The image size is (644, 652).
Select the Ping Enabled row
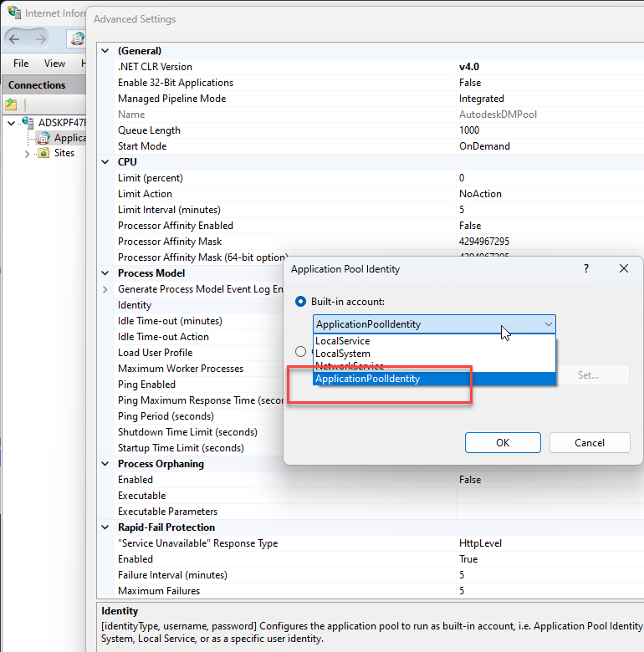click(x=199, y=385)
